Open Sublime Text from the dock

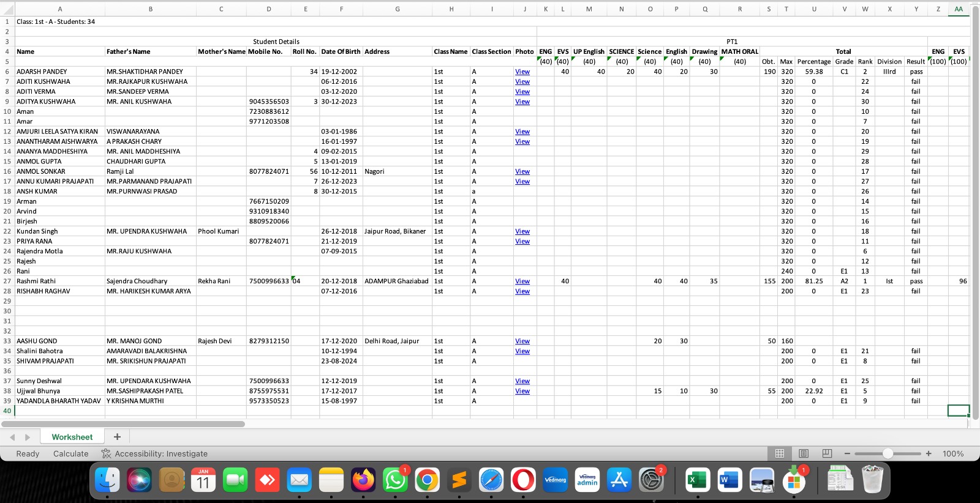(x=459, y=480)
